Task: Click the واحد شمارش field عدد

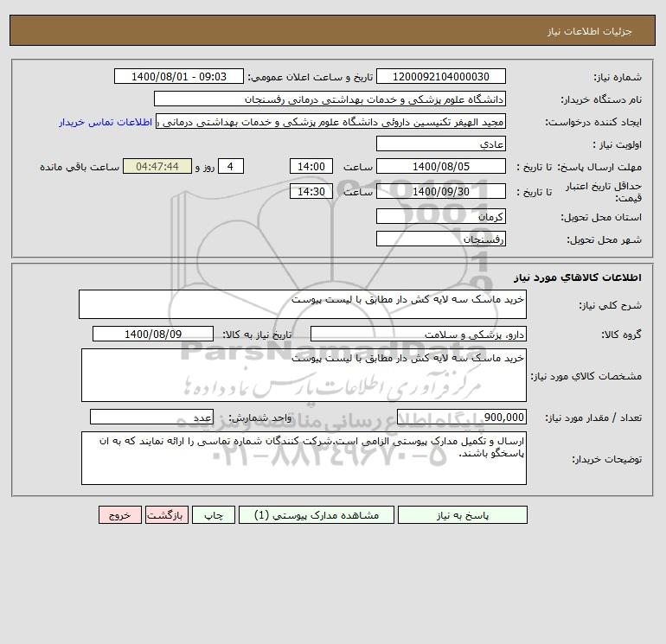Action: (151, 417)
